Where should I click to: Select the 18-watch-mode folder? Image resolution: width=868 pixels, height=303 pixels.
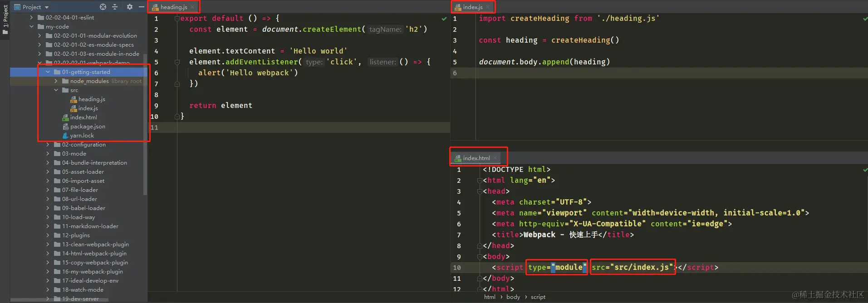coord(83,290)
